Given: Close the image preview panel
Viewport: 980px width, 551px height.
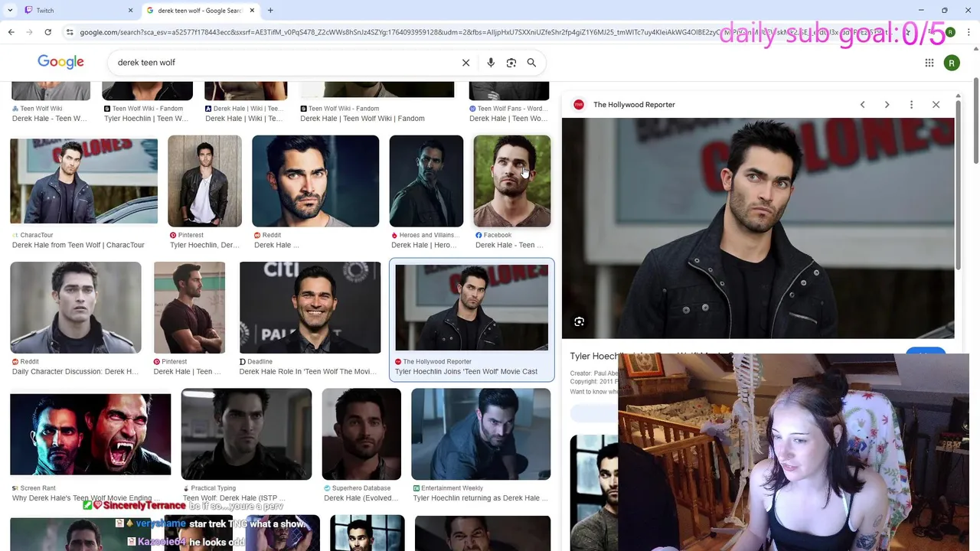Looking at the screenshot, I should (x=936, y=105).
